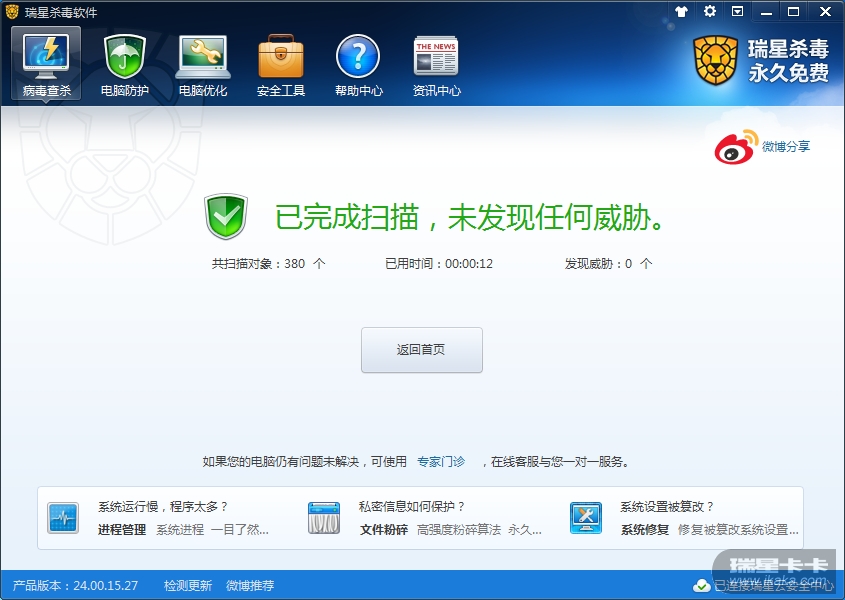The height and width of the screenshot is (600, 845).
Task: Click the 已完成扫描，未发现任何威胁 message
Action: click(x=469, y=217)
